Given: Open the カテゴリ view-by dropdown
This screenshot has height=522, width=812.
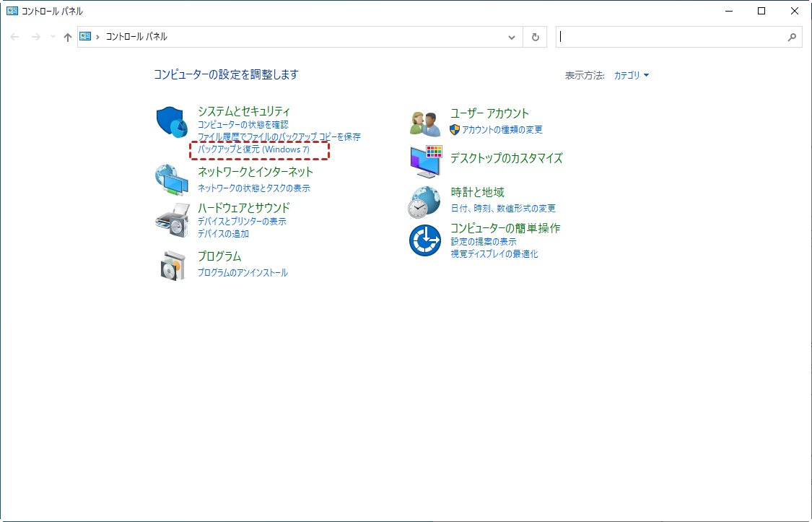Looking at the screenshot, I should coord(632,76).
